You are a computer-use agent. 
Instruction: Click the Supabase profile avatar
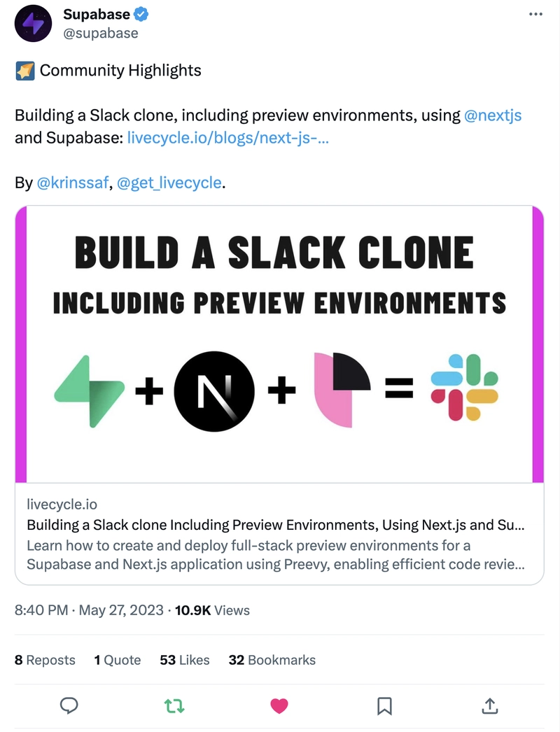(33, 23)
